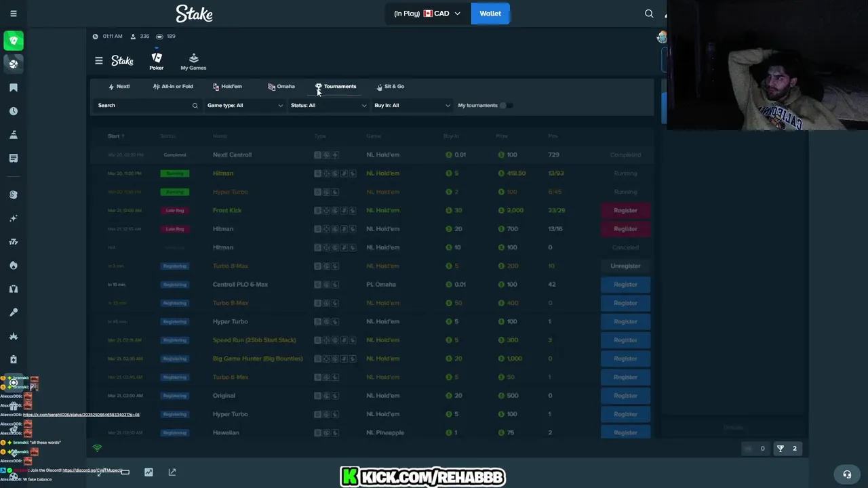Unregister from the Turbo 8-Max tournament
This screenshot has height=488, width=868.
pos(625,266)
